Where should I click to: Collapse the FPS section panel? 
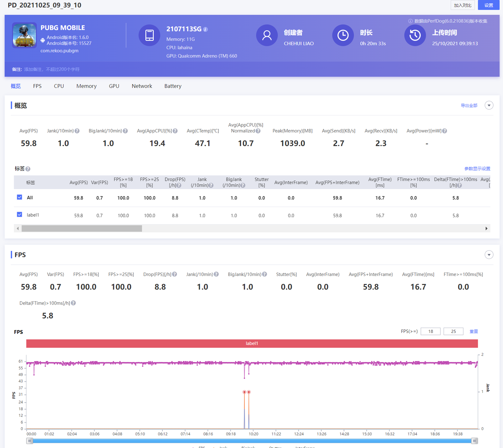click(489, 255)
